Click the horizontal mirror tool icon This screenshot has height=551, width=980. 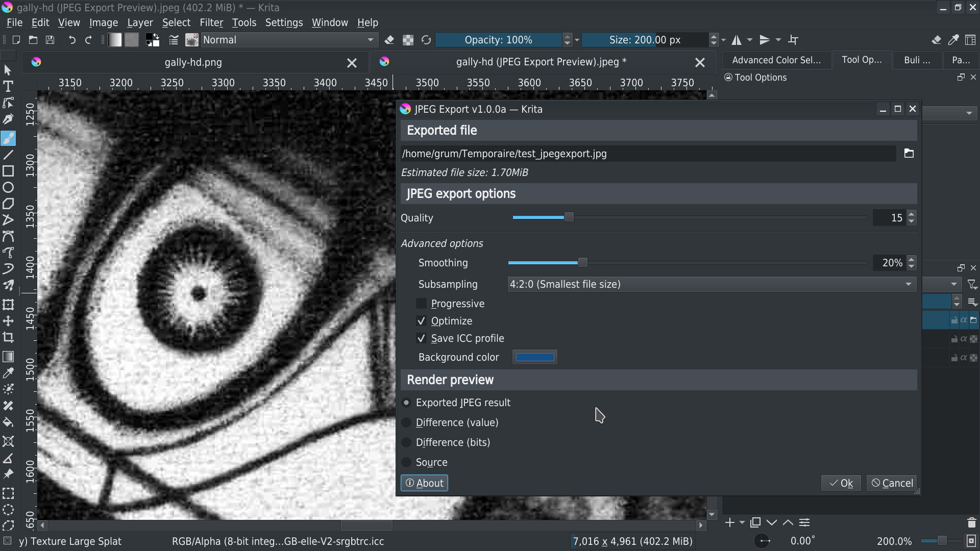tap(737, 40)
